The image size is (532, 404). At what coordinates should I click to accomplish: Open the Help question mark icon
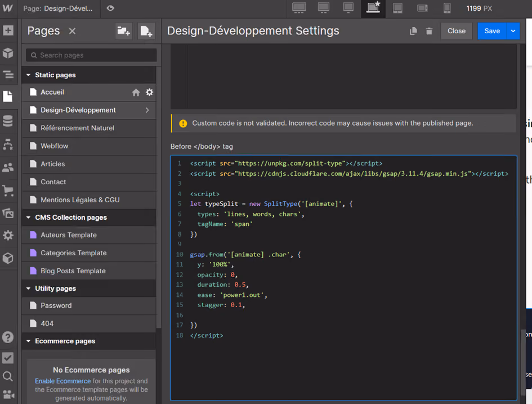tap(8, 337)
